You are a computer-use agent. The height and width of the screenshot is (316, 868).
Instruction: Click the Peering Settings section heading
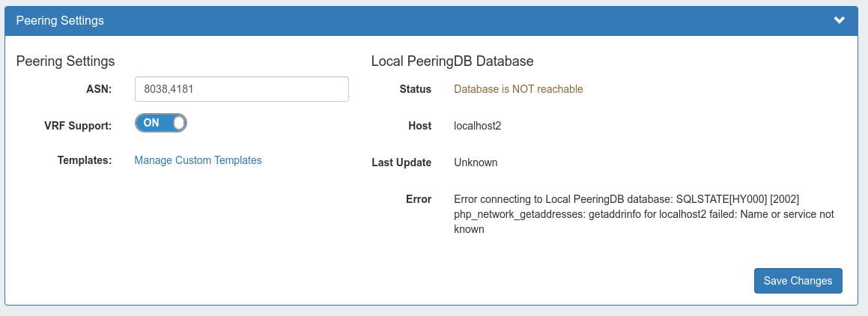click(x=65, y=61)
